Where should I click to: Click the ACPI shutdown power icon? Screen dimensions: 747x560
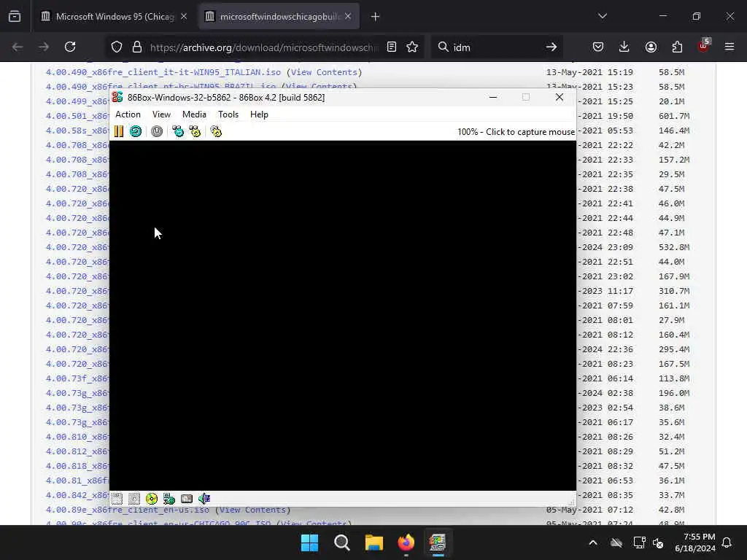click(157, 131)
